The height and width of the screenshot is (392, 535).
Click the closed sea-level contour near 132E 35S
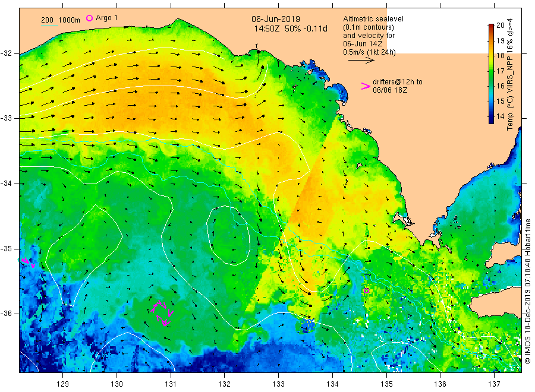coord(228,236)
